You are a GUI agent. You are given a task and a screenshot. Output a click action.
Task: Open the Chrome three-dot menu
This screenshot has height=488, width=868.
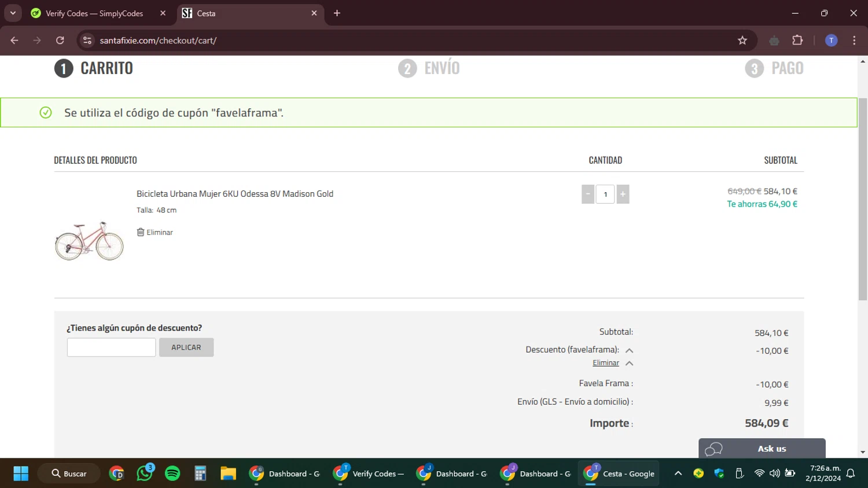point(854,41)
